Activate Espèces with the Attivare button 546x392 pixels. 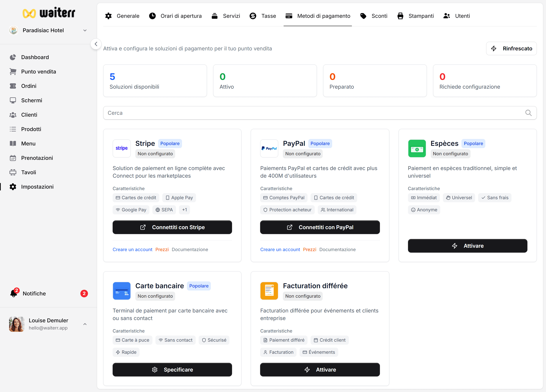tap(468, 246)
